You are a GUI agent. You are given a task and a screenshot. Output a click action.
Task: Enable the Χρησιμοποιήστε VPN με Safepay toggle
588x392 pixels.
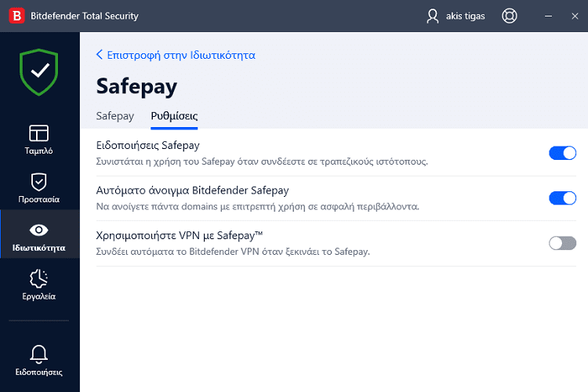pos(562,243)
